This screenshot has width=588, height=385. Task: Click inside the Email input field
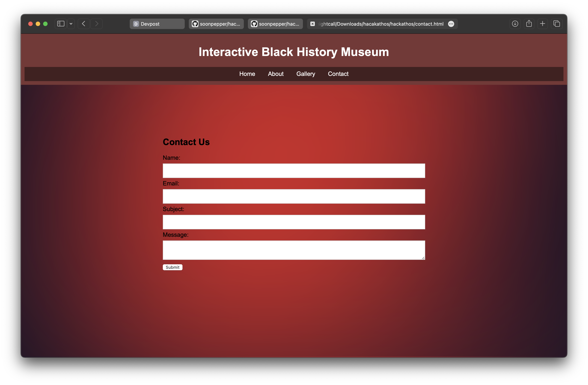point(293,196)
